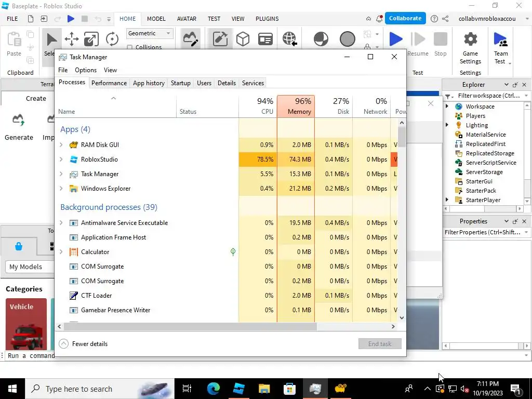Expand the Lighting node in Explorer

tap(447, 125)
